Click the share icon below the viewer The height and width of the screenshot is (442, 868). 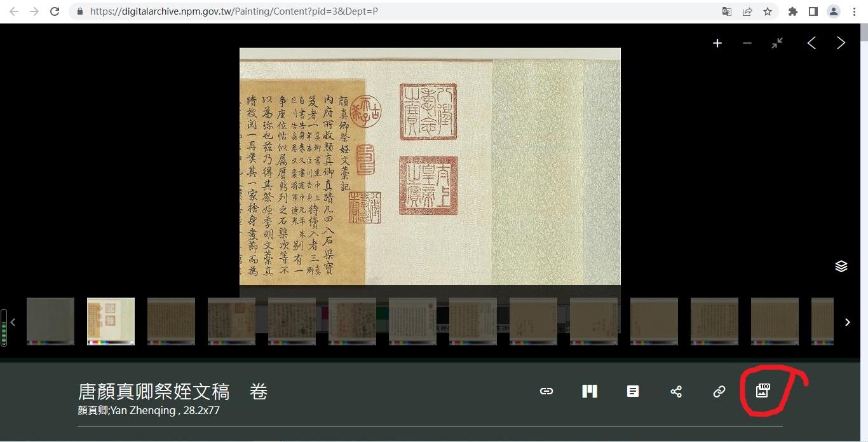pos(676,391)
